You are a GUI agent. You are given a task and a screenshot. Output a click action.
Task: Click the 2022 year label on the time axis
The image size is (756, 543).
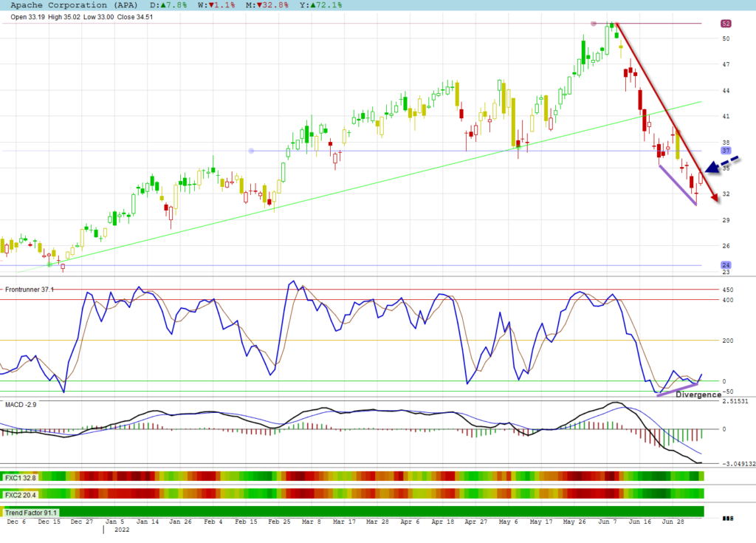click(122, 530)
